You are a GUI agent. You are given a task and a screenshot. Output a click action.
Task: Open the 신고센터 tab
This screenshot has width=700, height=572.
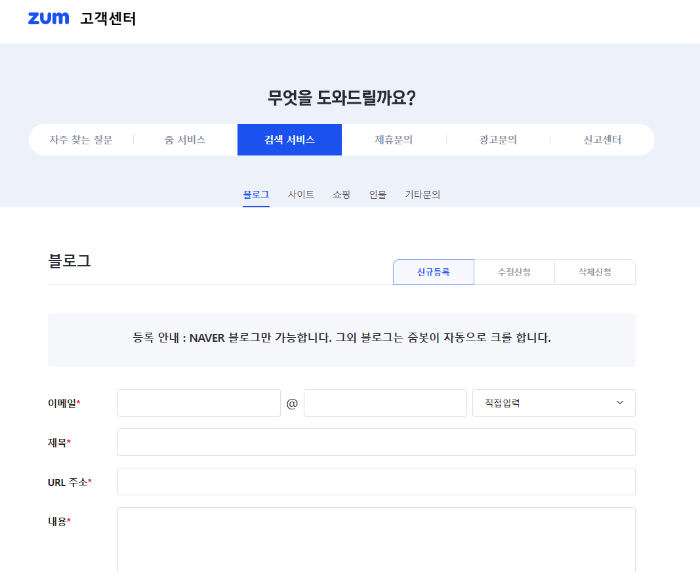(x=603, y=140)
